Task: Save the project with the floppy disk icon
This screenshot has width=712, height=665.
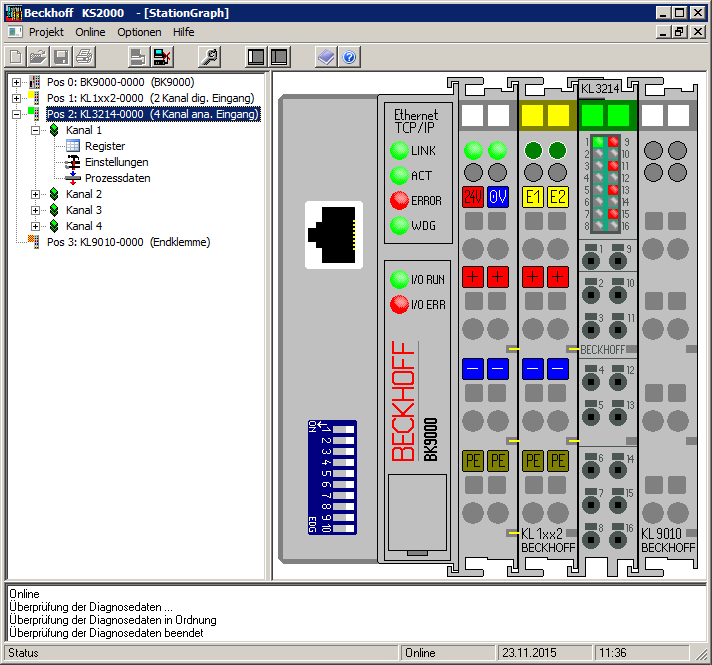Action: click(x=61, y=57)
